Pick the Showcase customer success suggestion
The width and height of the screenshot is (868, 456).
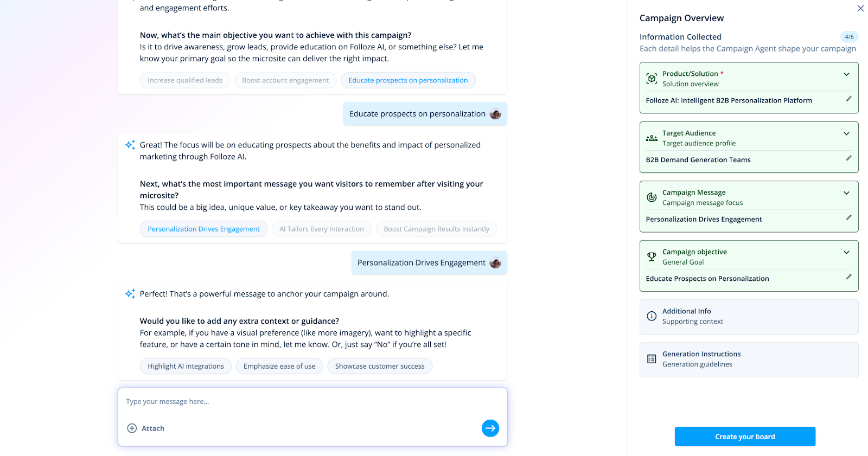(380, 367)
